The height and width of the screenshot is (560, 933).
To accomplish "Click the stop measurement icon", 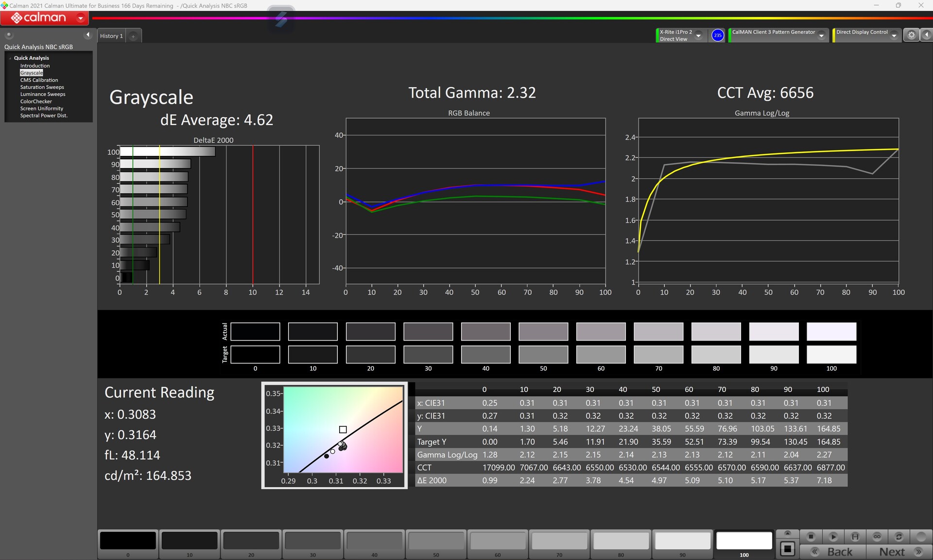I will [811, 537].
